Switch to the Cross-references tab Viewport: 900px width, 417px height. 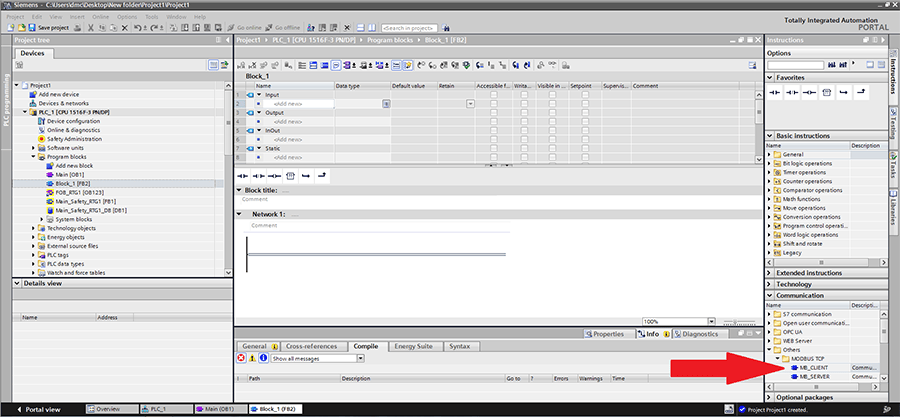pyautogui.click(x=315, y=346)
